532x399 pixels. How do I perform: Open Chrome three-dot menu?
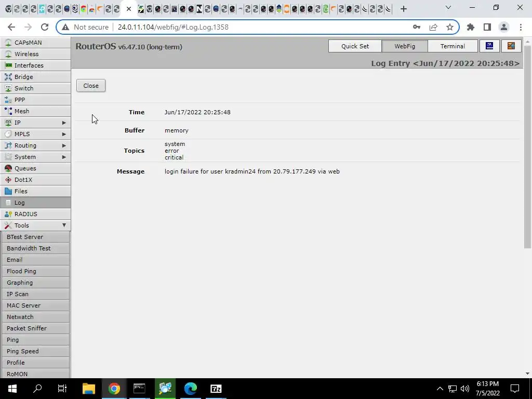point(521,27)
